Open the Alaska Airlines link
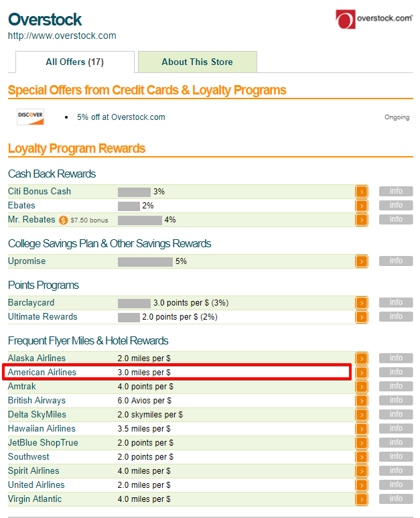Image resolution: width=420 pixels, height=518 pixels. tap(37, 358)
